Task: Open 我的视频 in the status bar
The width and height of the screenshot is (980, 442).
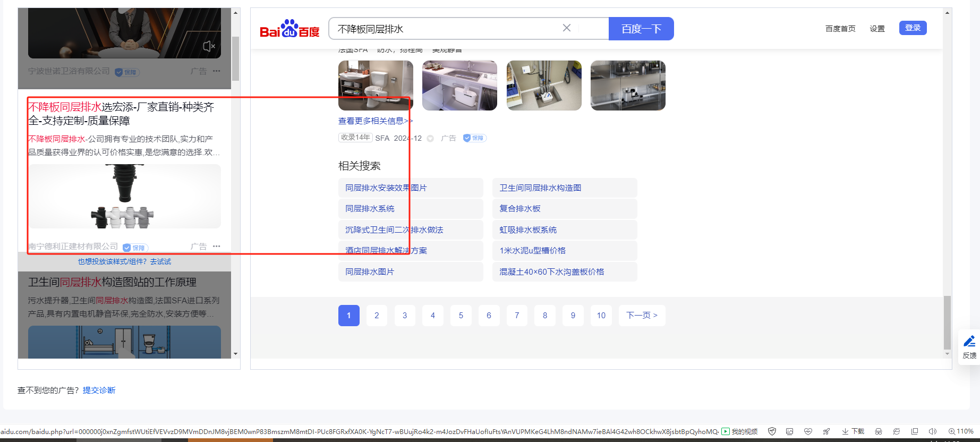Action: pyautogui.click(x=739, y=431)
